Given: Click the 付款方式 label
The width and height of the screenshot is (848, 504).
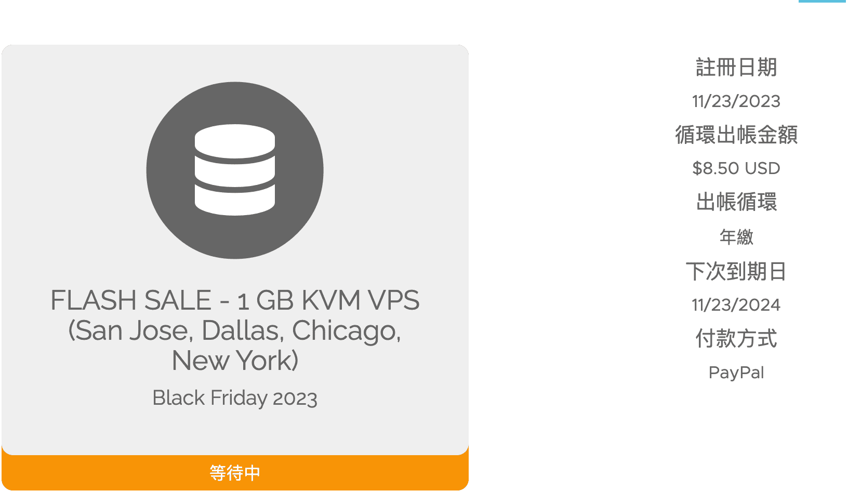Looking at the screenshot, I should (736, 339).
